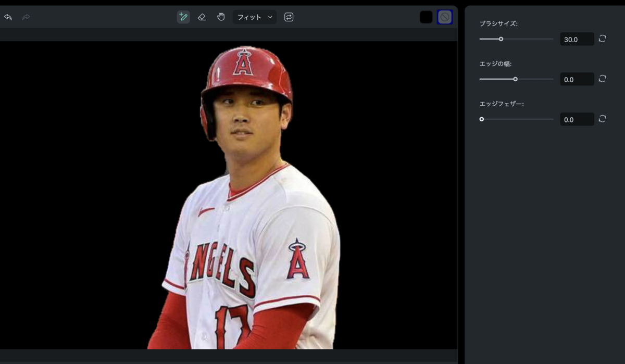Open the フィット zoom dropdown
Screen dimensions: 625x364
point(255,17)
